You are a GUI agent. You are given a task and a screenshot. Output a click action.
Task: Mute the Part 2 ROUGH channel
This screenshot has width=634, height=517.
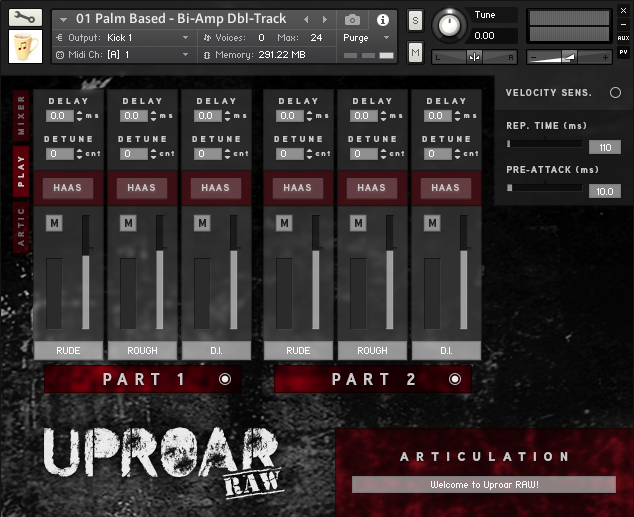pos(358,223)
